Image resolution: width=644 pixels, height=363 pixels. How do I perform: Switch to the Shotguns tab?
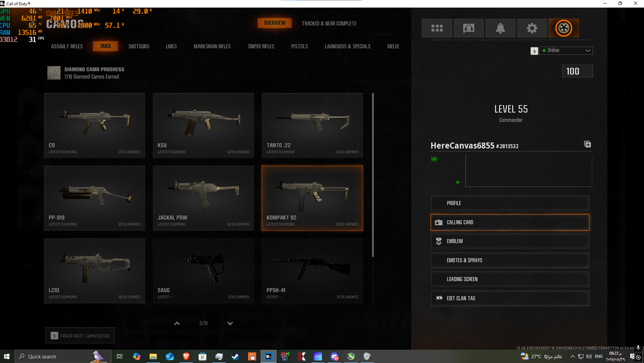click(x=139, y=46)
